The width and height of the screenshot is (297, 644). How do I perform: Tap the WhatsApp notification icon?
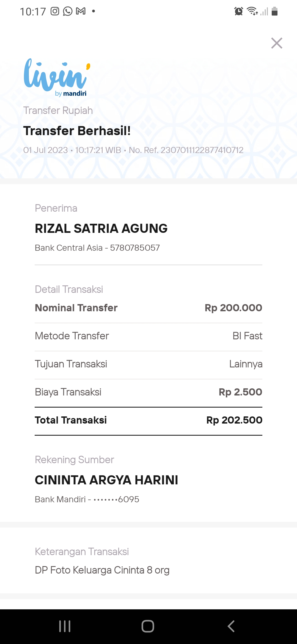68,11
